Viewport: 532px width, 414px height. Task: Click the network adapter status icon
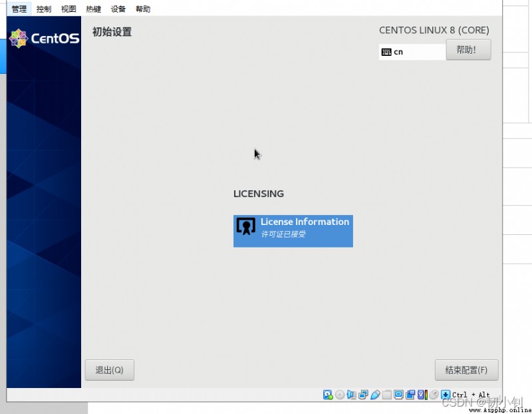(x=363, y=395)
